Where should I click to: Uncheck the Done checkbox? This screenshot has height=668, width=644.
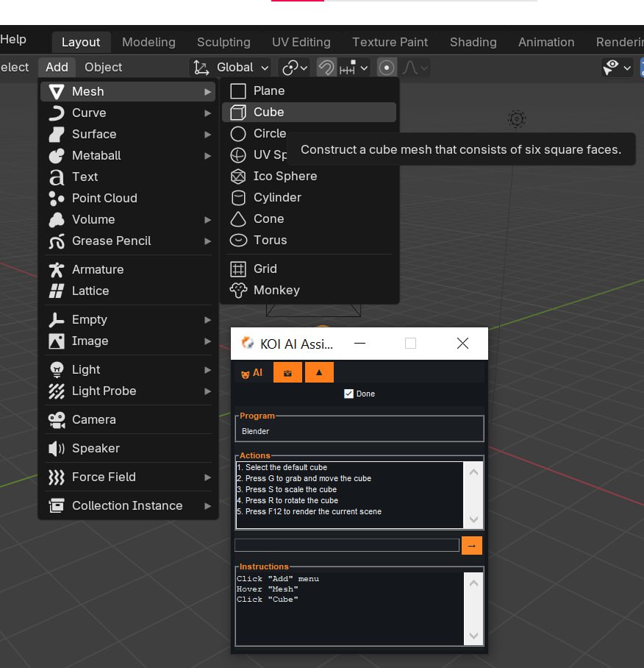tap(348, 394)
